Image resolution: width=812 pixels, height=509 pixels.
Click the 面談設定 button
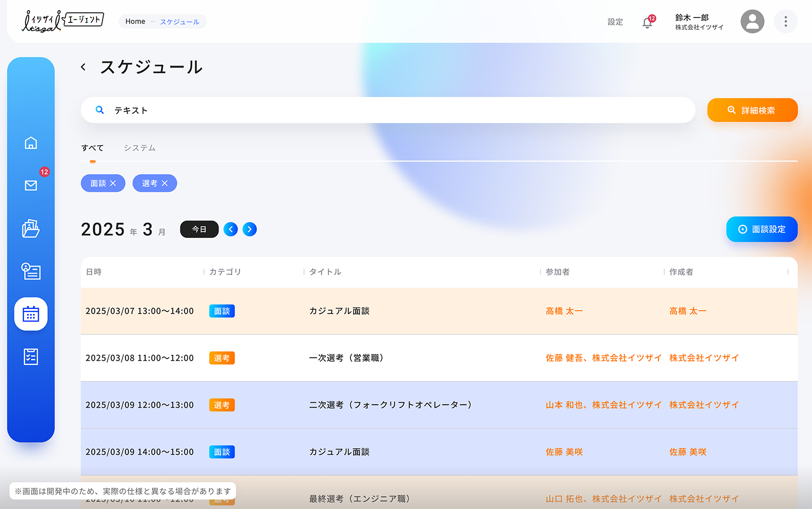(x=762, y=229)
